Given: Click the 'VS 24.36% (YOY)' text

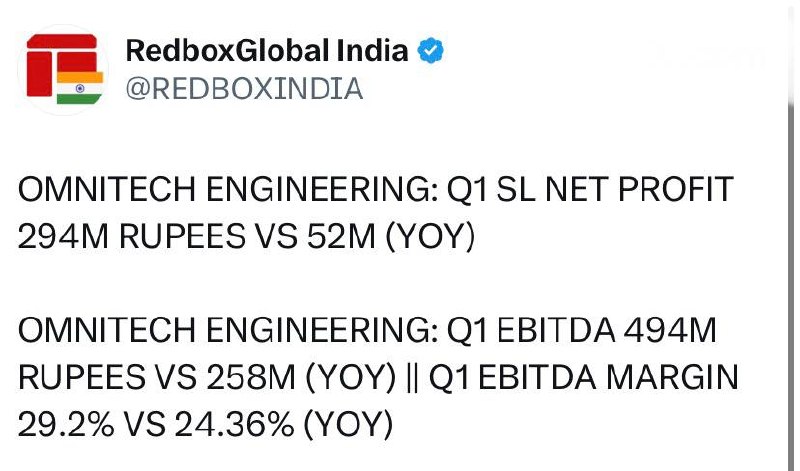Looking at the screenshot, I should point(258,424).
